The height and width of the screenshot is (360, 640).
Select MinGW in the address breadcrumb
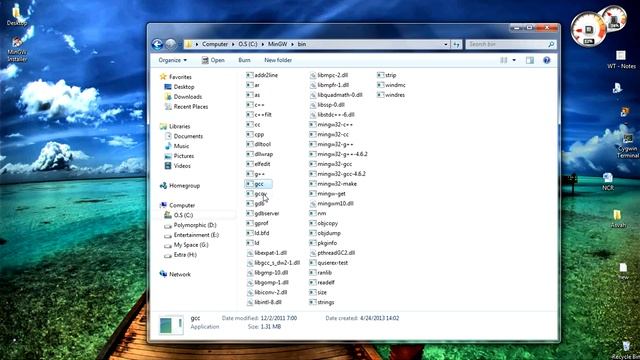tap(278, 44)
